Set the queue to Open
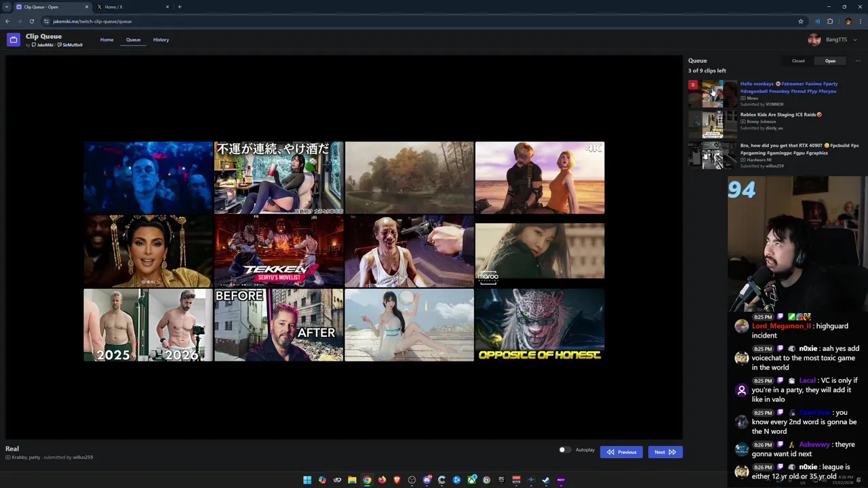 point(830,61)
